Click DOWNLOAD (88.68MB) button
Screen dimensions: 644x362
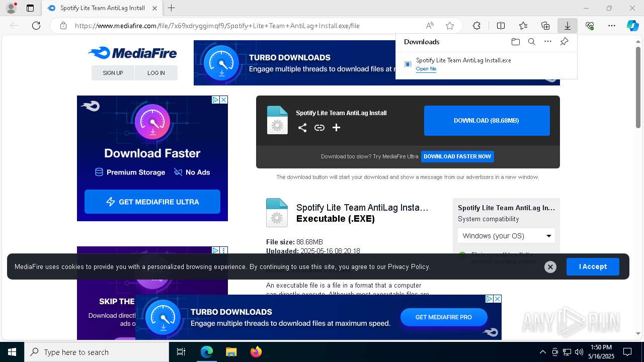pos(487,121)
